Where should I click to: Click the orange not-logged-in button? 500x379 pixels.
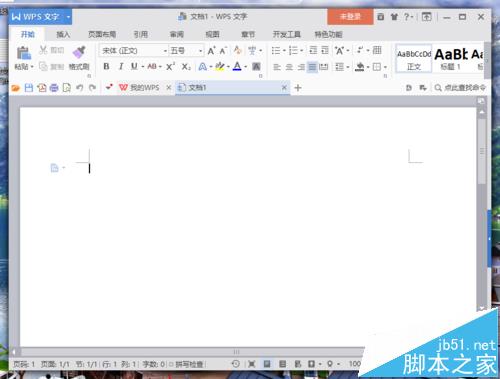coord(350,17)
